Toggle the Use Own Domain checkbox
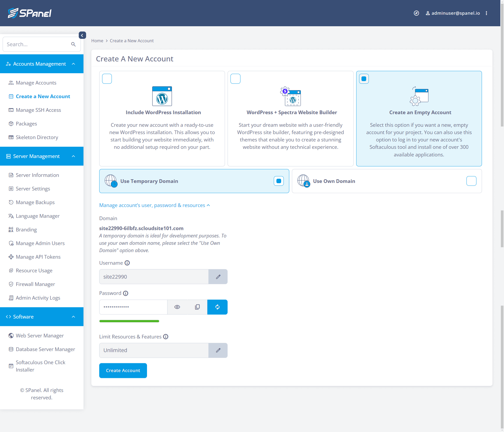This screenshot has height=432, width=504. tap(471, 180)
